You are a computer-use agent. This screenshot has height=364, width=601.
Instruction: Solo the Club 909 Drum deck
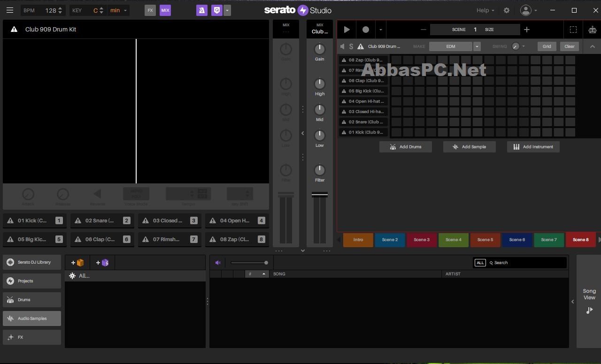(x=351, y=46)
